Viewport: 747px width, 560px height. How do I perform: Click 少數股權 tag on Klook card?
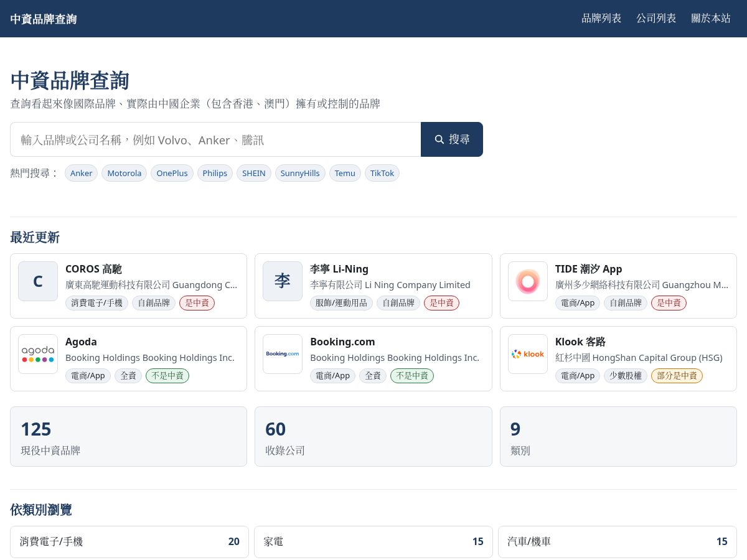[x=626, y=376]
